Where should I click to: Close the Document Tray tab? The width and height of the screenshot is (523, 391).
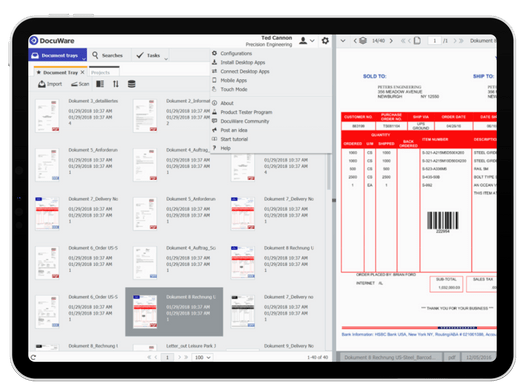pyautogui.click(x=82, y=72)
